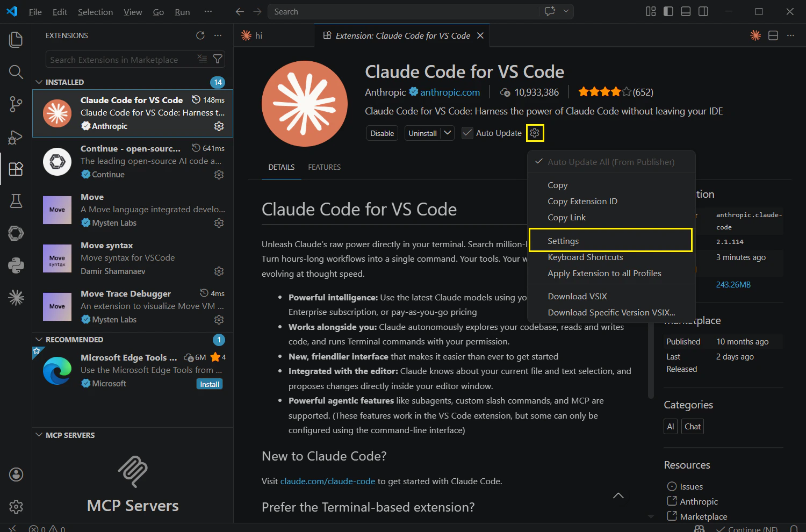Viewport: 806px width, 532px height.
Task: Expand the MCP SERVERS section
Action: (x=39, y=435)
